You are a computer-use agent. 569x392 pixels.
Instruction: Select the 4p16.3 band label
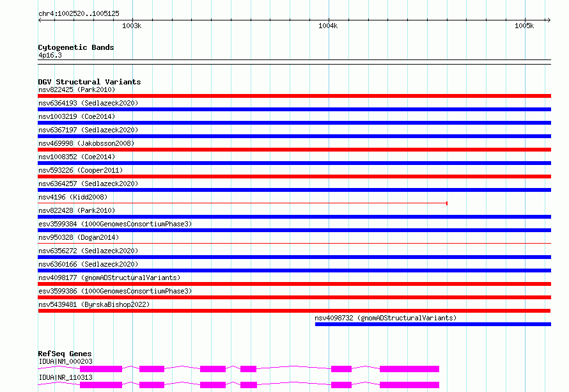click(50, 55)
